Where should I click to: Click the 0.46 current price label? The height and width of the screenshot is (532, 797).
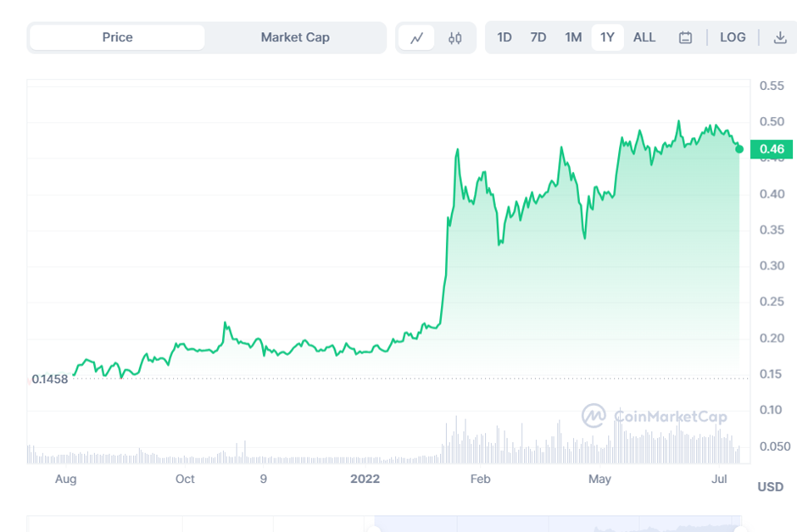click(772, 150)
